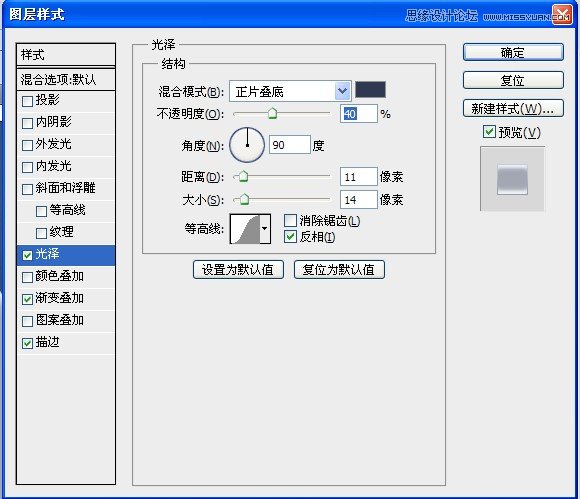580x499 pixels.
Task: Enable the 内发光 checkbox
Action: point(28,167)
